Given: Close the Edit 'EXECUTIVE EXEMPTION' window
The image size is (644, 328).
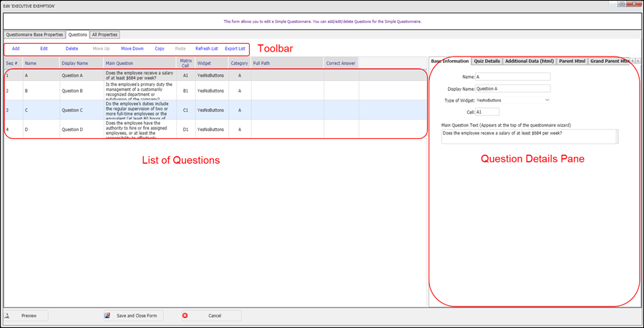Looking at the screenshot, I should click(635, 4).
